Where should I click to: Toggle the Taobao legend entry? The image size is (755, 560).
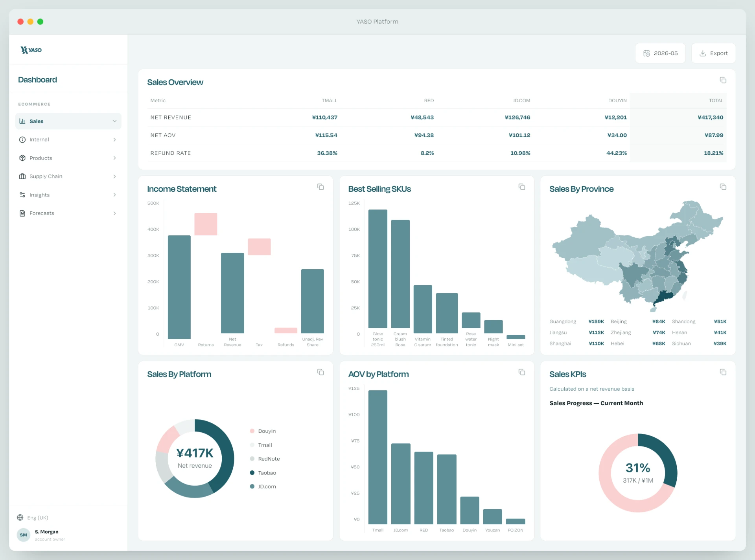pos(263,473)
